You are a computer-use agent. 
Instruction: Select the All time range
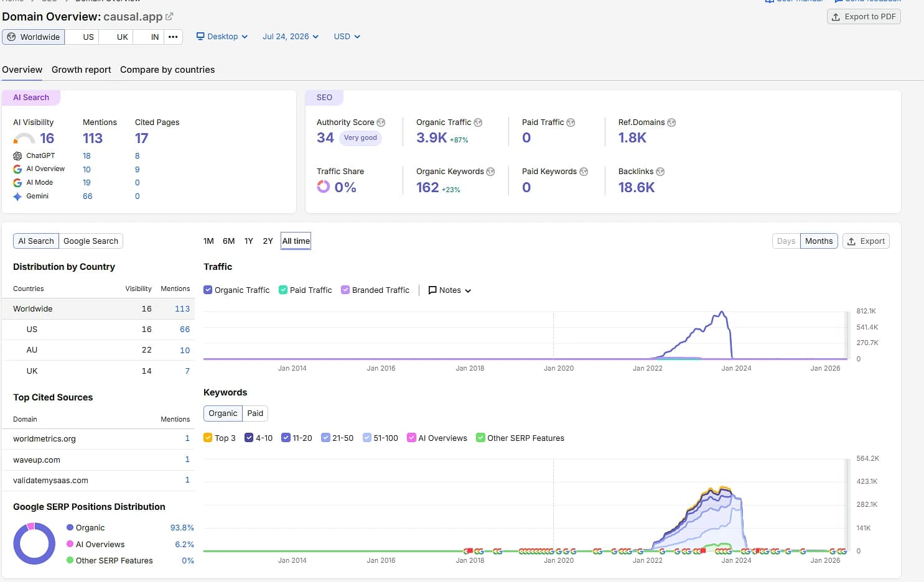(296, 241)
